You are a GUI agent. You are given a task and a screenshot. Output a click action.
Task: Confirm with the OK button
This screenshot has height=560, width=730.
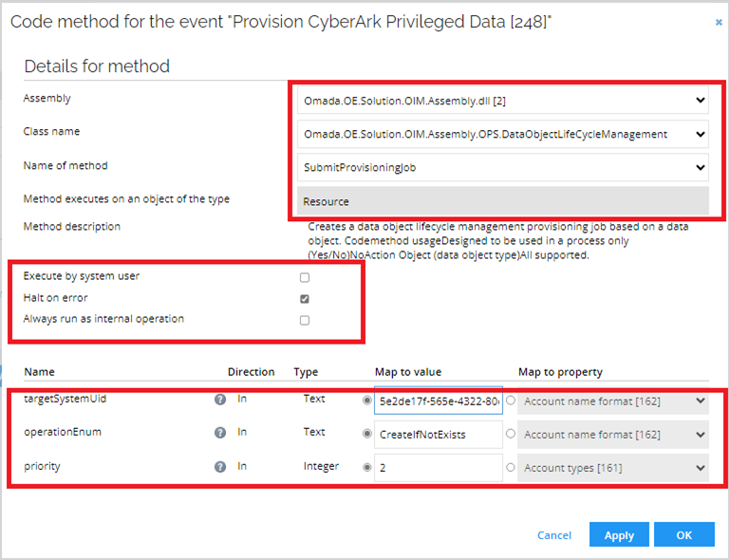tap(683, 534)
